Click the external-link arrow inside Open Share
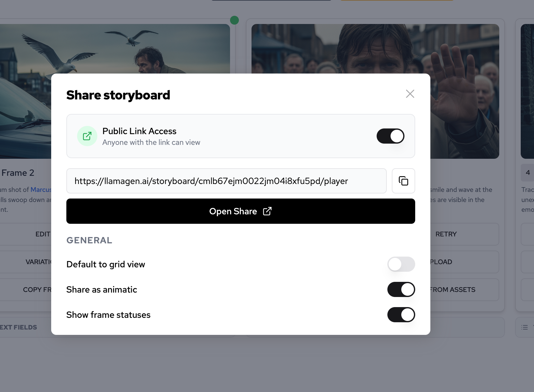The width and height of the screenshot is (534, 392). tap(267, 211)
